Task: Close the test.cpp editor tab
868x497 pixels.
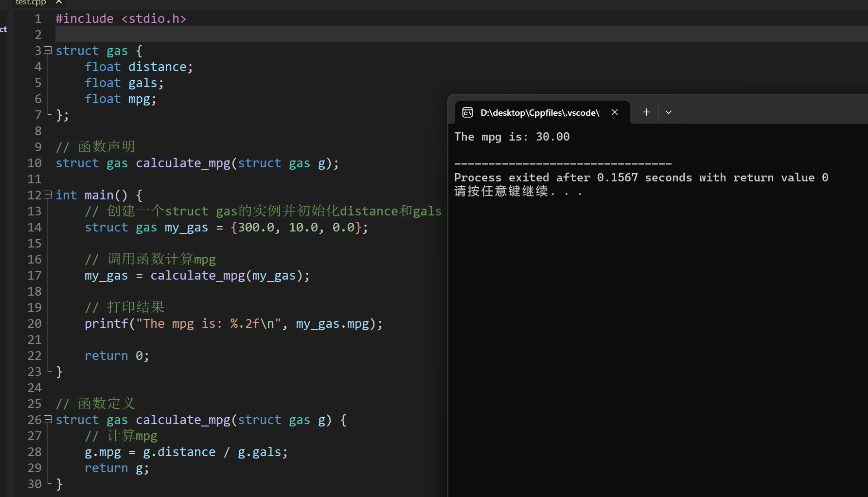Action: (59, 2)
